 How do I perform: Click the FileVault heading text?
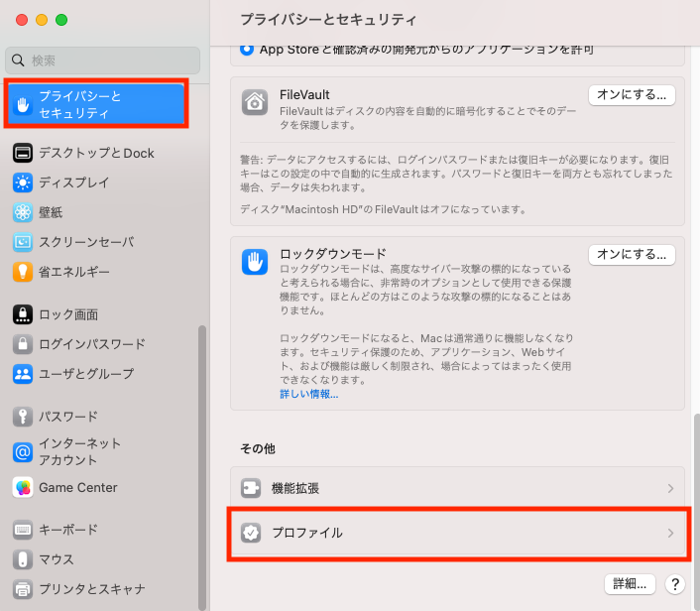(x=304, y=94)
